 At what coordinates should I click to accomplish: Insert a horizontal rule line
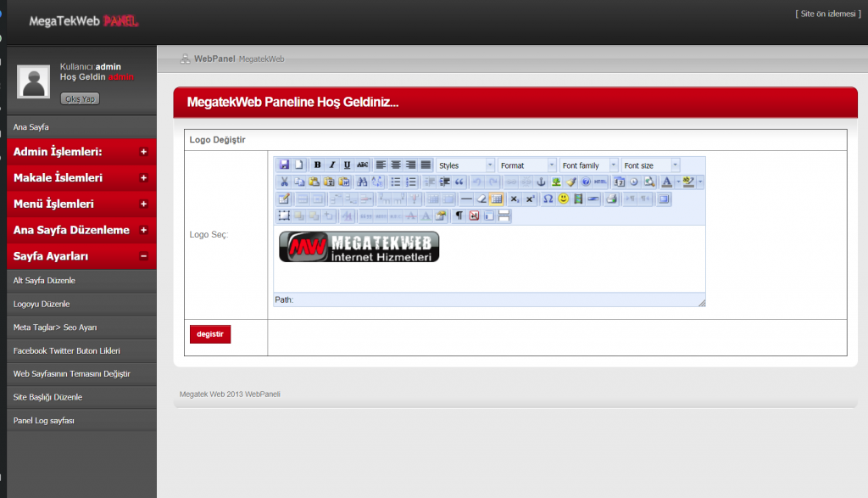tap(467, 199)
